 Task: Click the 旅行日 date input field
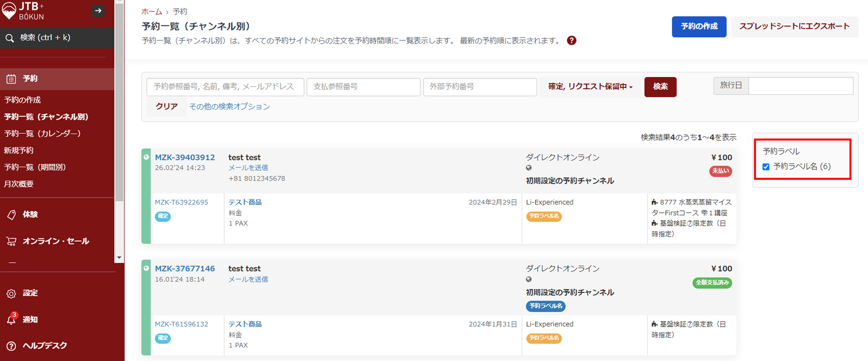(800, 85)
